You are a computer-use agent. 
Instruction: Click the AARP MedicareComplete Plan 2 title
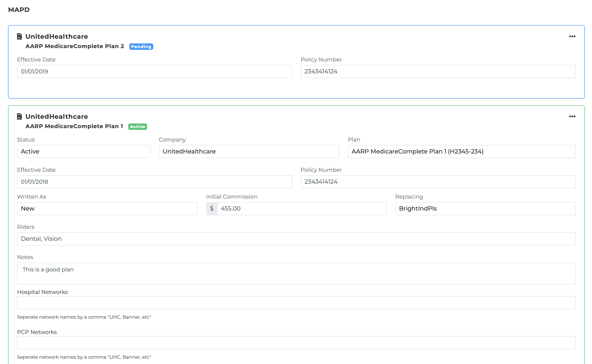pos(75,46)
